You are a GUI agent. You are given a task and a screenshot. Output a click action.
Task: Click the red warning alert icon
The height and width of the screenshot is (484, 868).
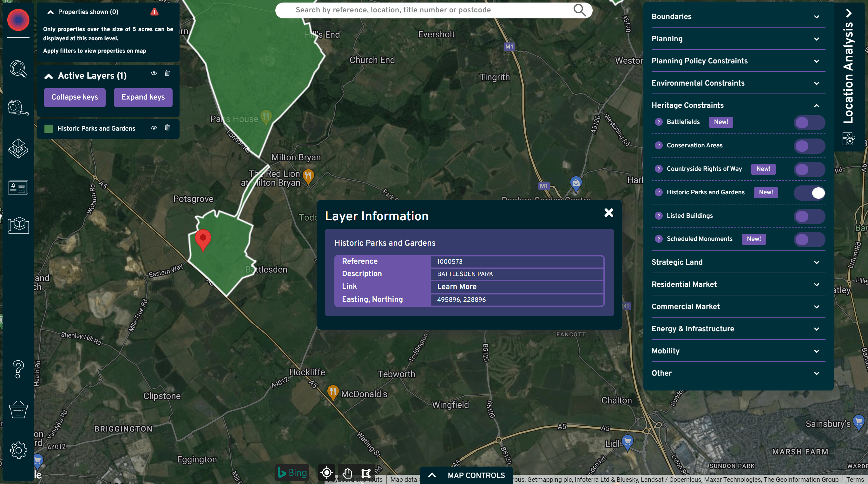coord(154,12)
